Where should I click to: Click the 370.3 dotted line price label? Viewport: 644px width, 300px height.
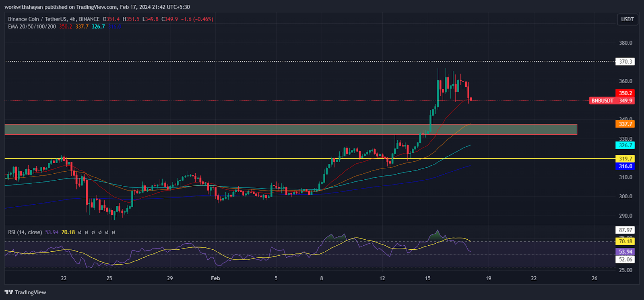pos(625,62)
